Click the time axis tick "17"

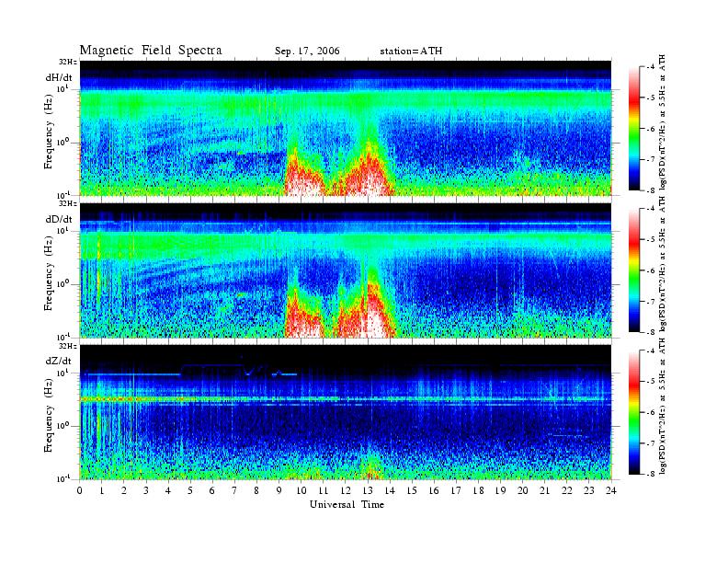pos(456,490)
